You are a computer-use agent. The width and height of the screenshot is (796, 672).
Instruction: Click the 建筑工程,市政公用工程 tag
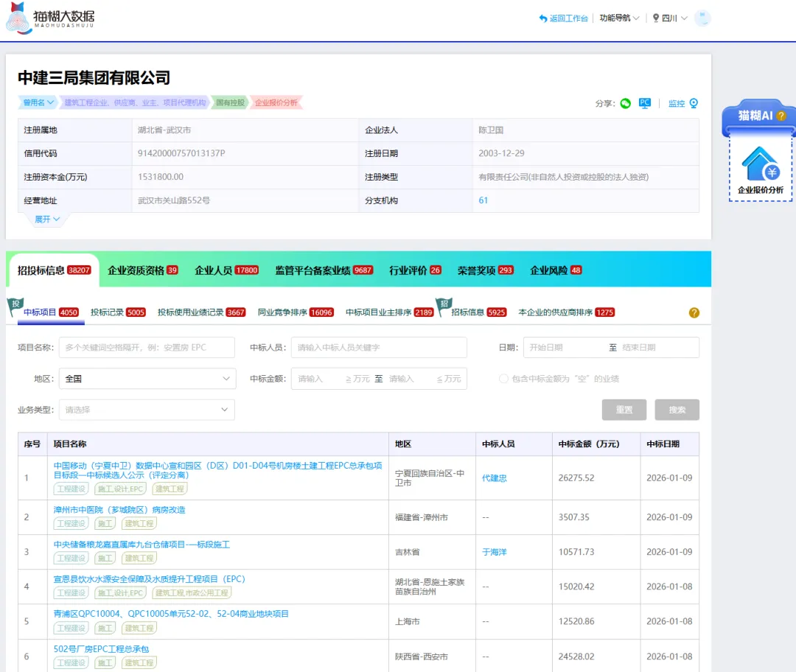[x=192, y=593]
